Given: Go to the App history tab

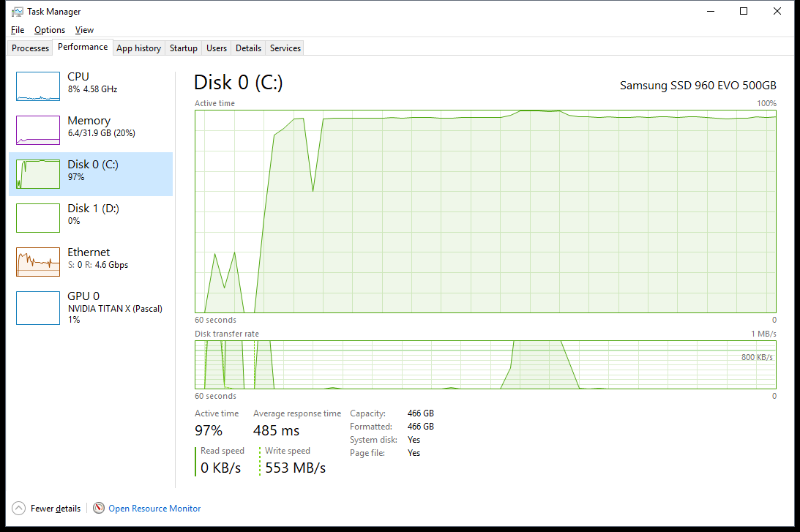Looking at the screenshot, I should click(x=138, y=48).
